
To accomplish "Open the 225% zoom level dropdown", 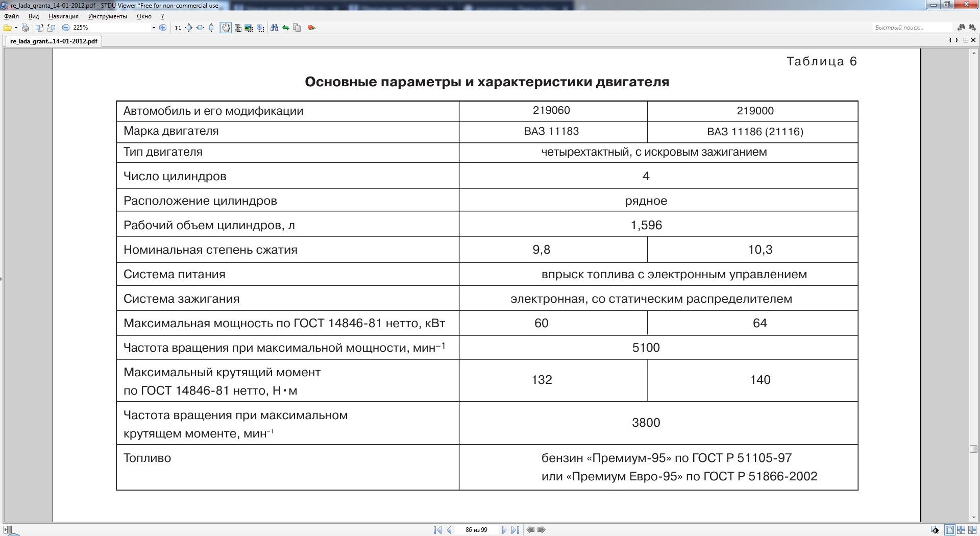I will tap(154, 28).
